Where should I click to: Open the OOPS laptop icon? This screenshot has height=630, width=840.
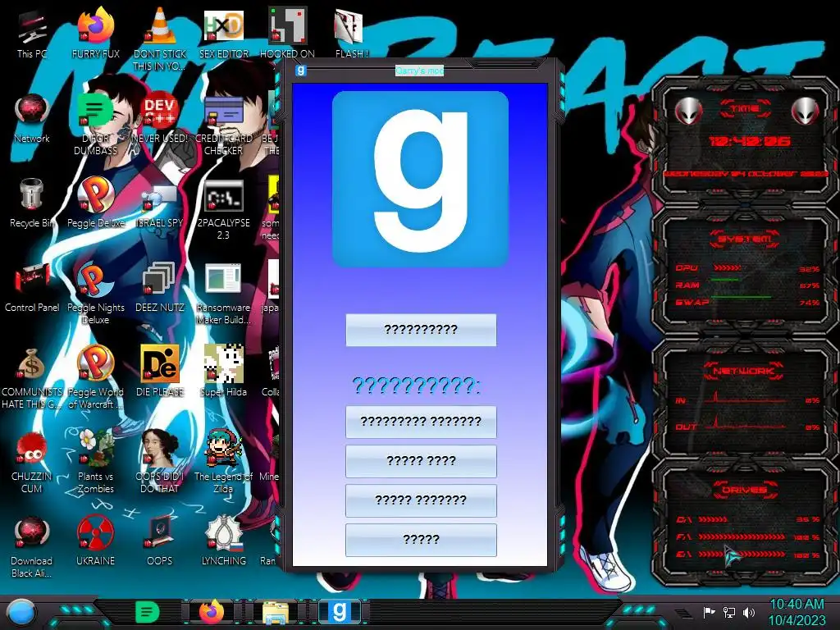pos(159,541)
